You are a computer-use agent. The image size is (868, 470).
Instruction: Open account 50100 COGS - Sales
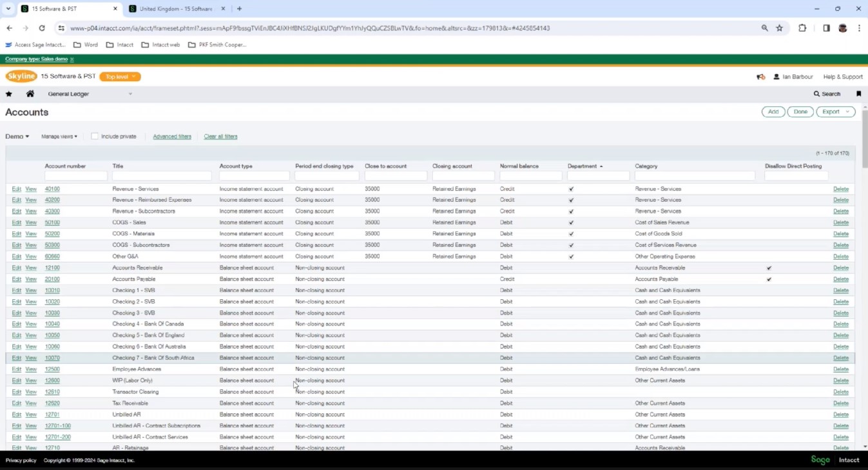coord(52,222)
